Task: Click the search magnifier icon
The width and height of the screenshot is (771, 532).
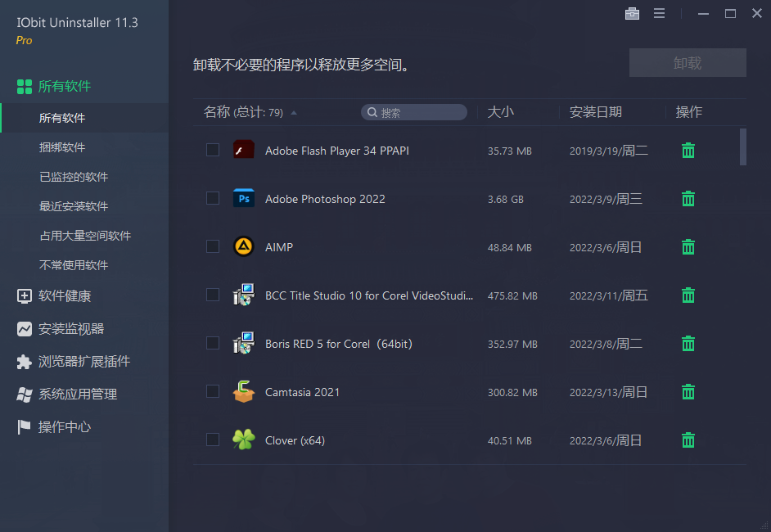Action: coord(372,113)
